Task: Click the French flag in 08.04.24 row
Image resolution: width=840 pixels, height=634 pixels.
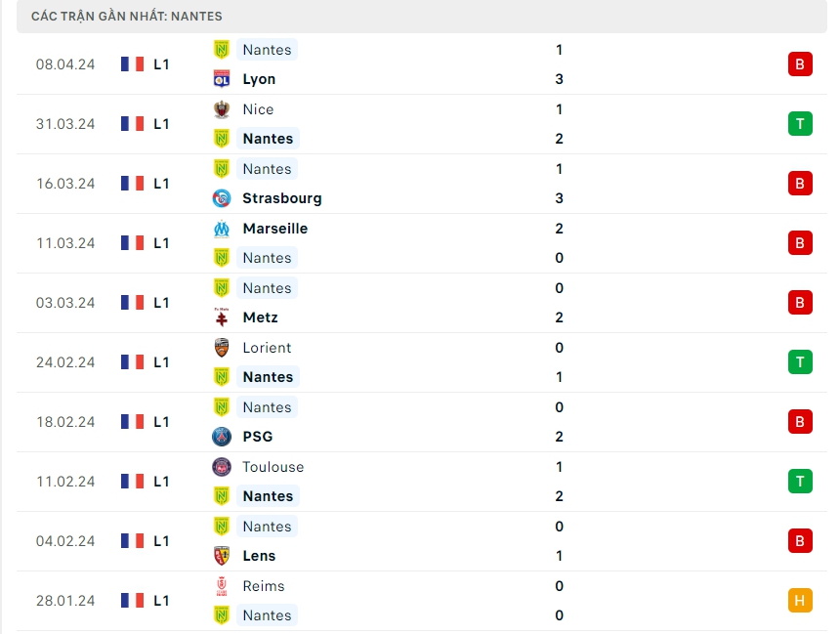Action: pyautogui.click(x=132, y=64)
